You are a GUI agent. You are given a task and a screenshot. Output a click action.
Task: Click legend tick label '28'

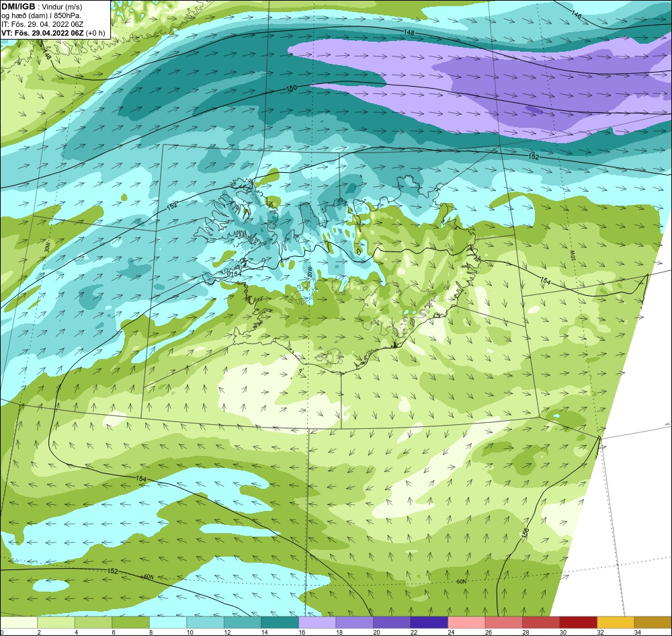[526, 632]
